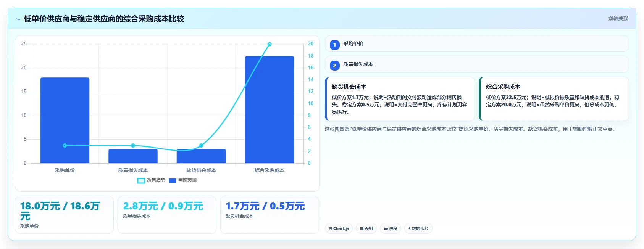Image resolution: width=644 pixels, height=249 pixels.
Task: Click the summary sentence starting 这张图围绕
Action: pos(470,129)
